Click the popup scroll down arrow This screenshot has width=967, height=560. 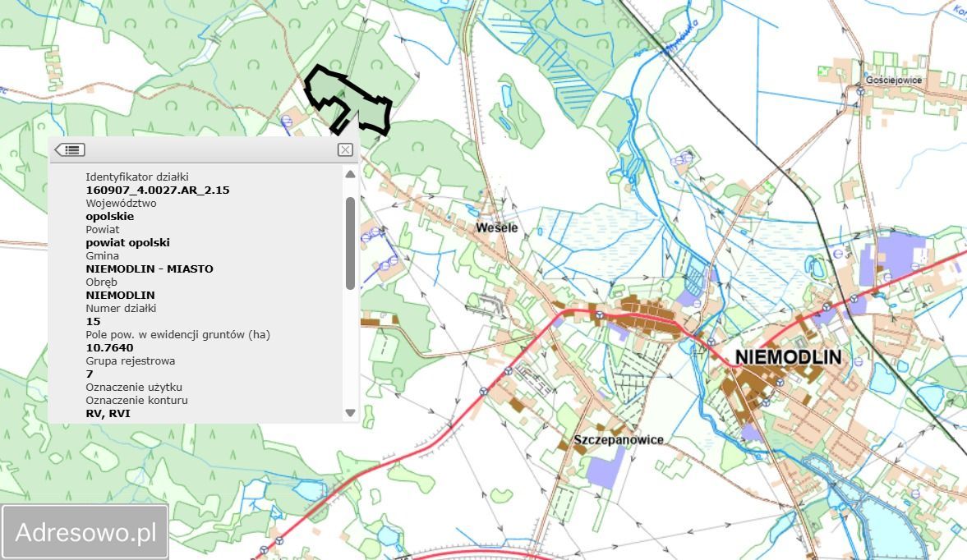pos(350,413)
